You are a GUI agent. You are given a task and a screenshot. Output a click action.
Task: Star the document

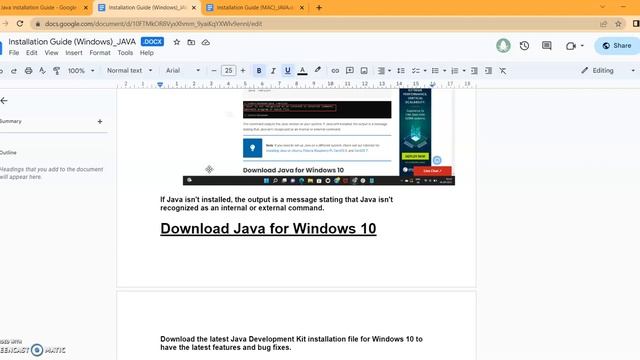coord(176,42)
